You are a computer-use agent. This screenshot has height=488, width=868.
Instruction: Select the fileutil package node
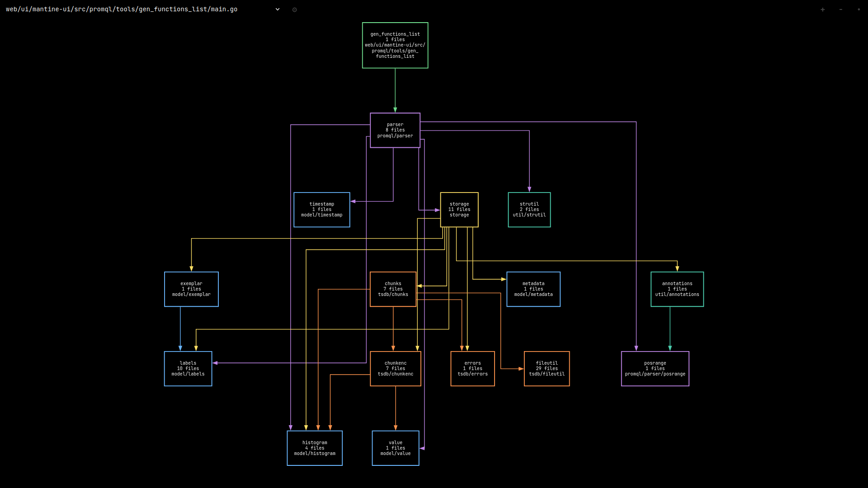547,369
